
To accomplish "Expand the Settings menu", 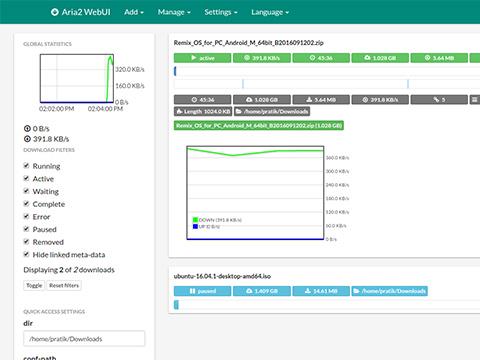I will pos(221,12).
